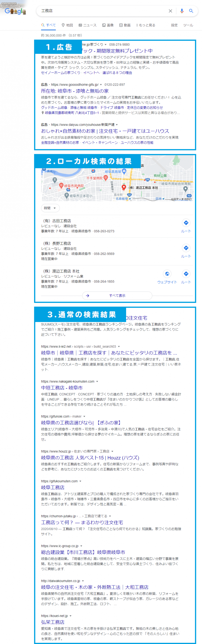
Task: Open the 時間 filter dropdown
Action: pos(50,208)
